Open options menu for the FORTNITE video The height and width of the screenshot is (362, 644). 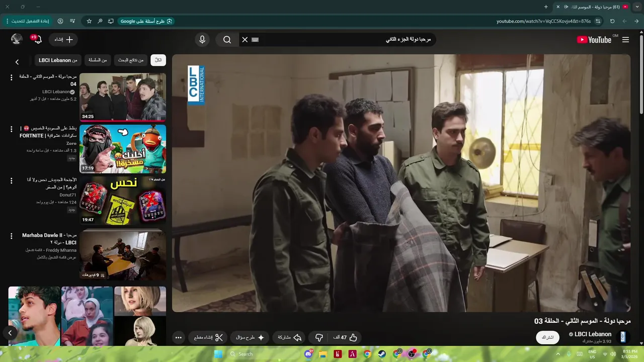11,129
